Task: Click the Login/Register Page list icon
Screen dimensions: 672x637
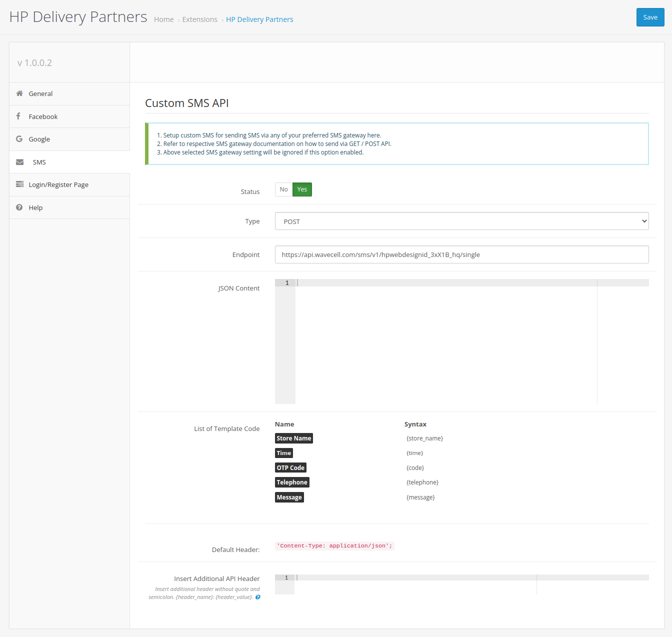Action: pos(20,184)
